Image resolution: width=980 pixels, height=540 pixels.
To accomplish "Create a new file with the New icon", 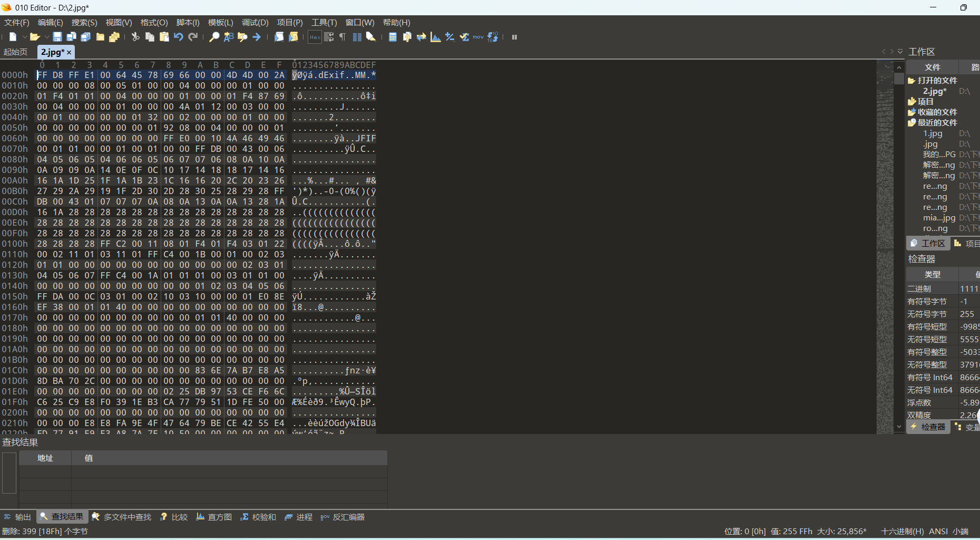I will pos(13,37).
